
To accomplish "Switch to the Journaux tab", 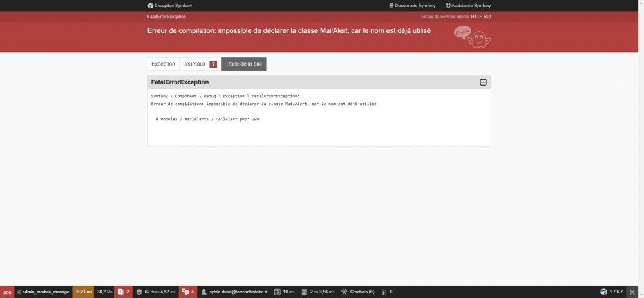I will point(200,64).
